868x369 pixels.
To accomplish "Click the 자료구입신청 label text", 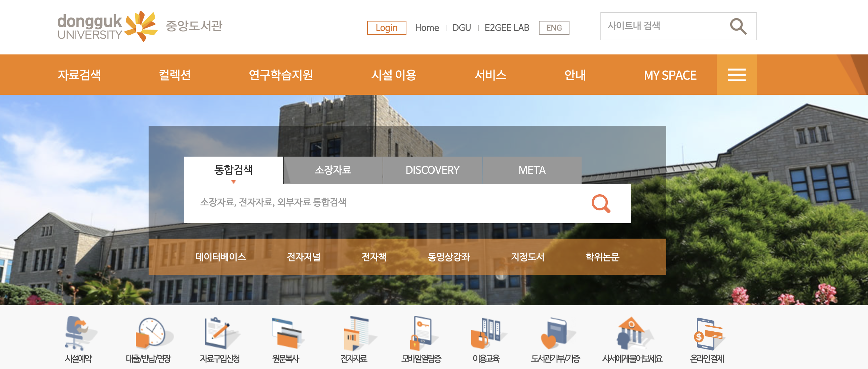I will click(x=220, y=359).
